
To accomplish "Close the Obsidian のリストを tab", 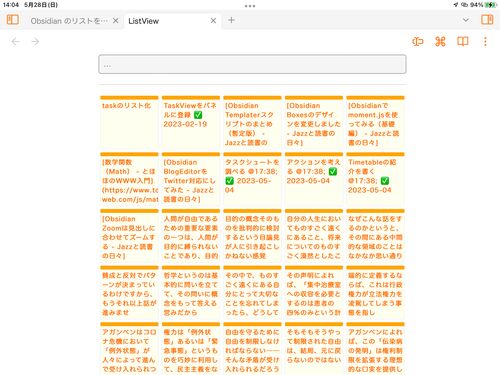I will 116,21.
